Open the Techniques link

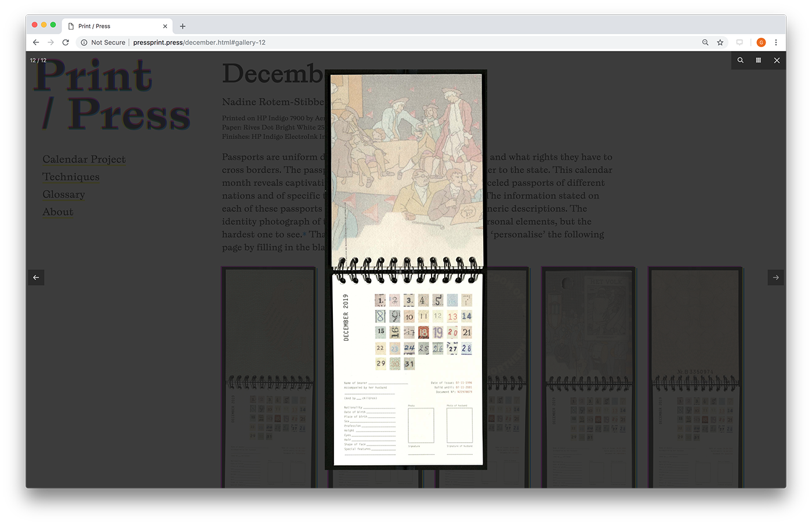(x=71, y=177)
